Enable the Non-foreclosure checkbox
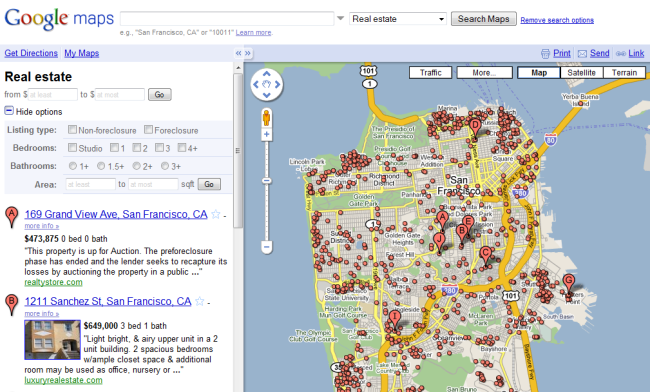The height and width of the screenshot is (392, 650). (x=72, y=130)
